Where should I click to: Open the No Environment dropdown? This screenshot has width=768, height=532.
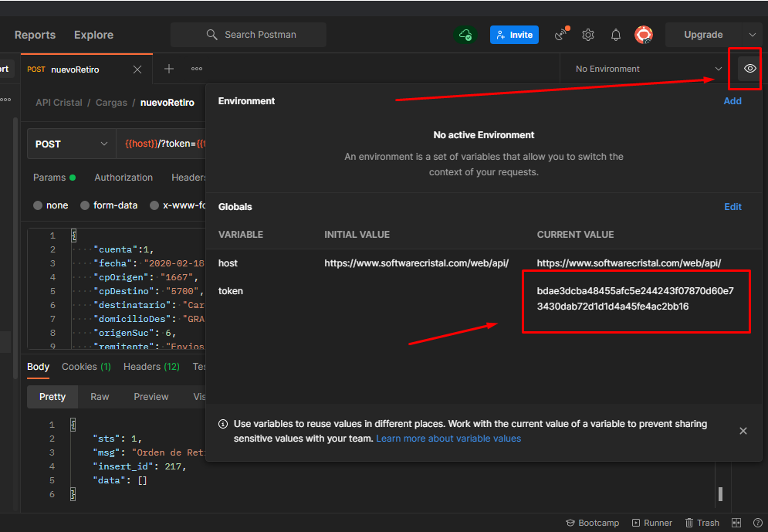649,69
